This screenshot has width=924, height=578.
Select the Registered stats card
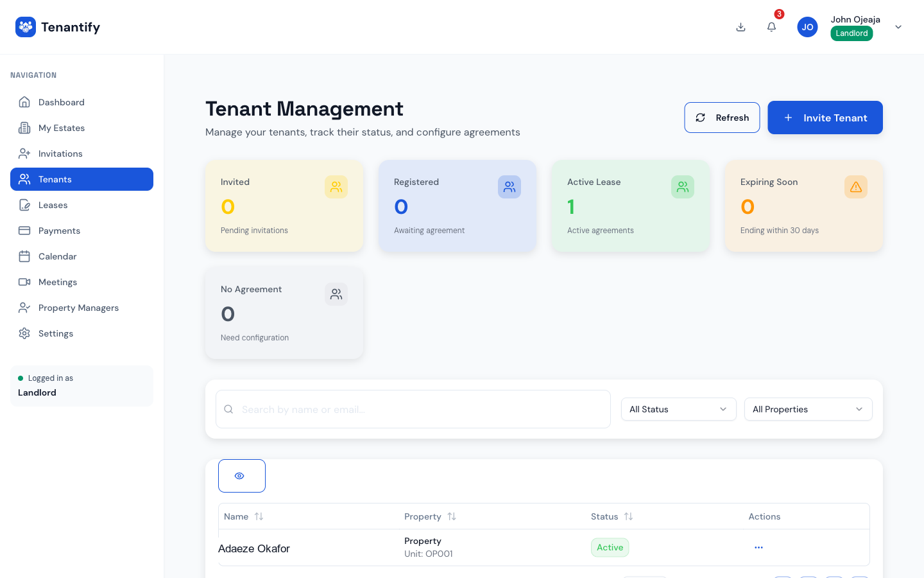(x=458, y=206)
